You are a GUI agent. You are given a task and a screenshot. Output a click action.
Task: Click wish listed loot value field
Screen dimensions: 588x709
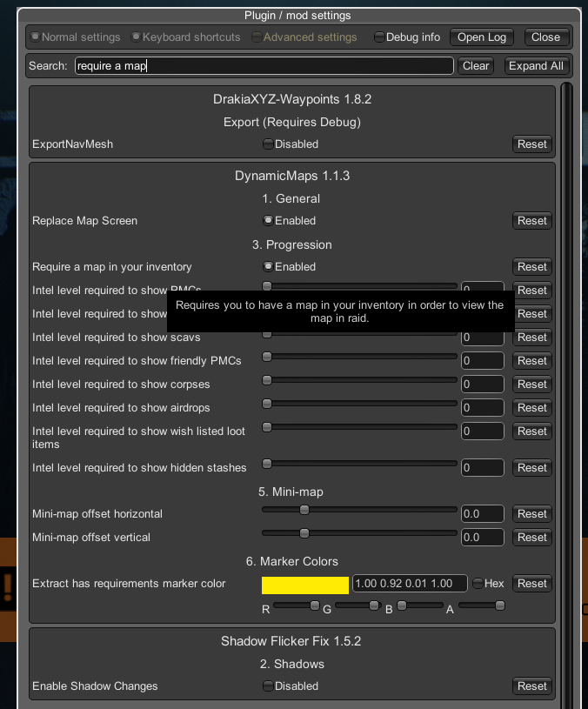(x=482, y=431)
